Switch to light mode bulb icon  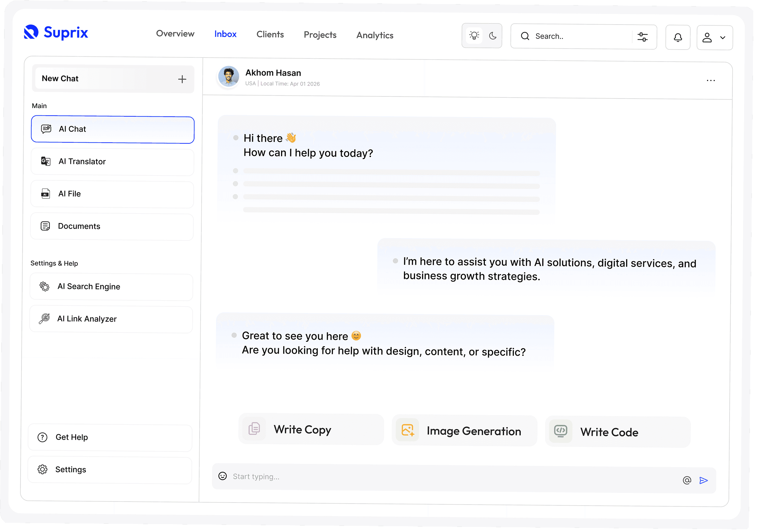474,35
